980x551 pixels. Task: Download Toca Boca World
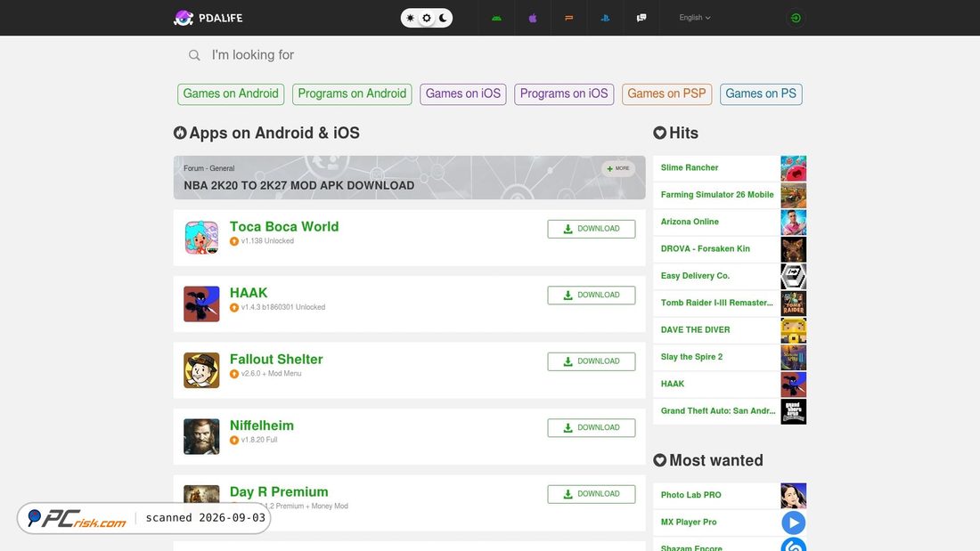point(592,229)
